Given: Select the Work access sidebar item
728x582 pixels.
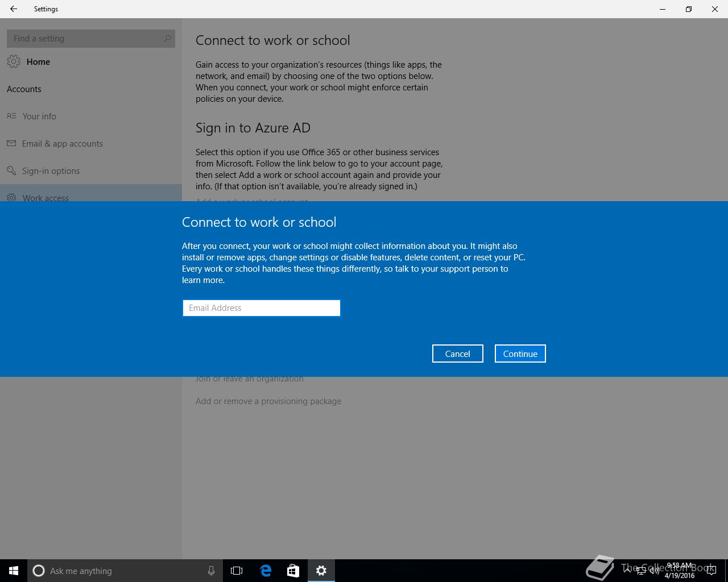Looking at the screenshot, I should (x=91, y=193).
